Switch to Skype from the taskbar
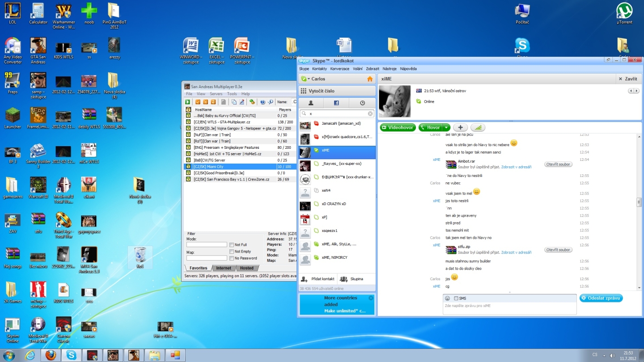The height and width of the screenshot is (362, 644). pos(72,355)
